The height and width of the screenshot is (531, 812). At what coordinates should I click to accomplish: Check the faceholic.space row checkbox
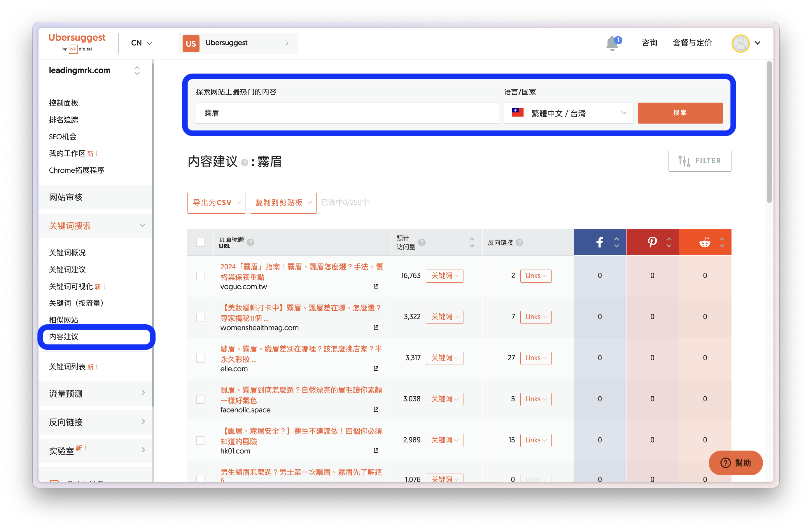point(200,399)
